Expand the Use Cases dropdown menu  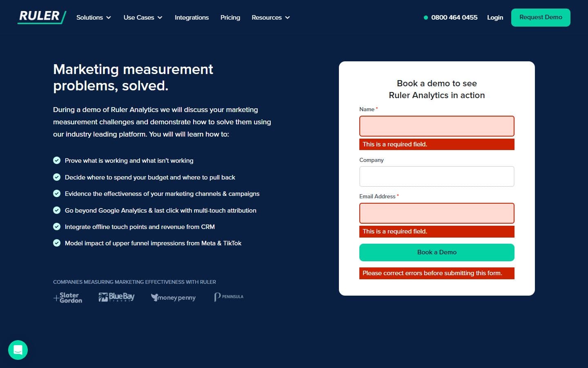point(143,18)
